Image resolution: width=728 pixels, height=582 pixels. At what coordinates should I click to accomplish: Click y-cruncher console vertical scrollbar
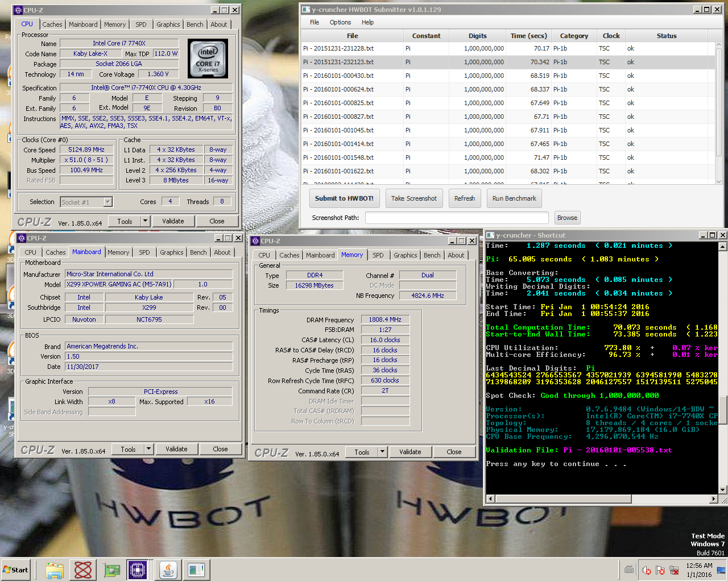(x=723, y=368)
